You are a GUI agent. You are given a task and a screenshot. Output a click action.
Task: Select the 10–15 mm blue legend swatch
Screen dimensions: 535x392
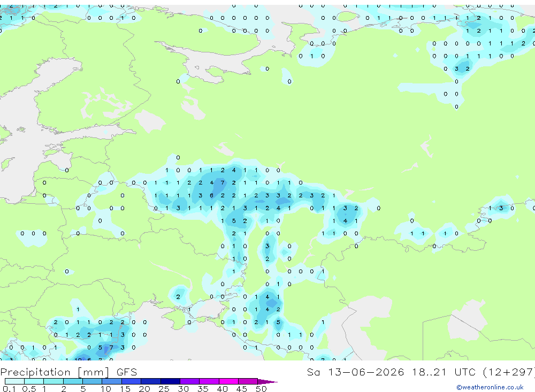112,381
